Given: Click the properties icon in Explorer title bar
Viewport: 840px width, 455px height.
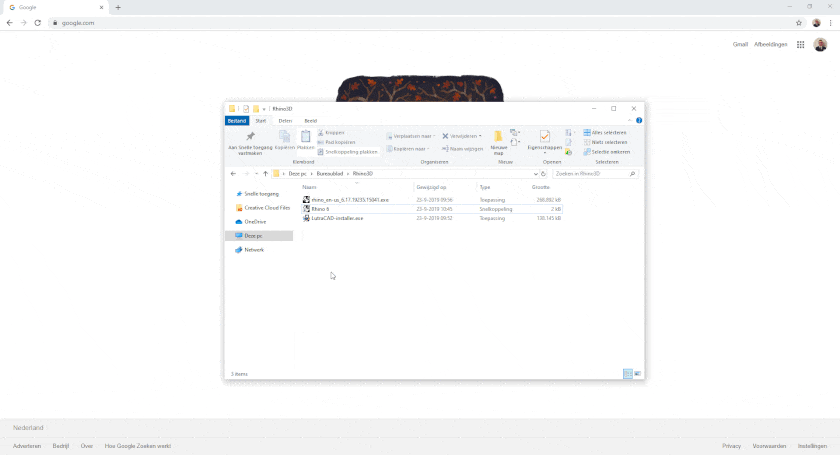Looking at the screenshot, I should coord(246,109).
